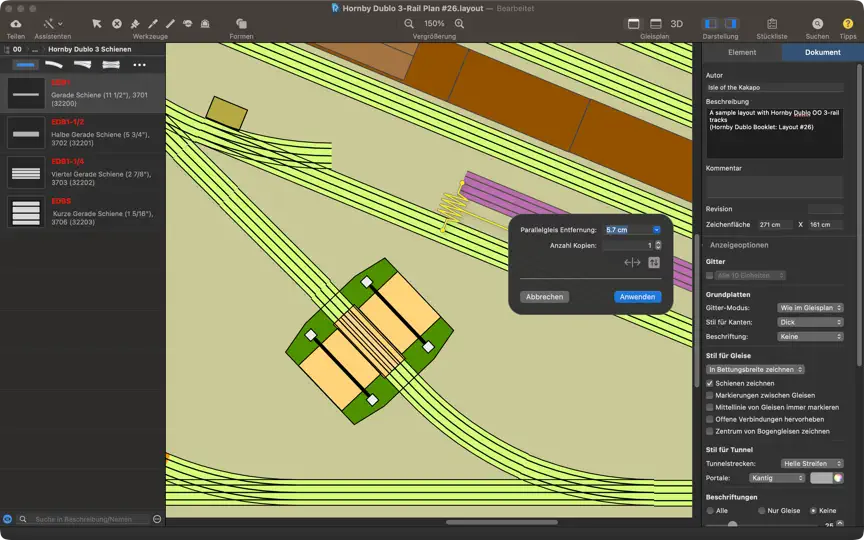Viewport: 864px width, 540px height.
Task: Switch to the Element tab
Action: point(742,52)
